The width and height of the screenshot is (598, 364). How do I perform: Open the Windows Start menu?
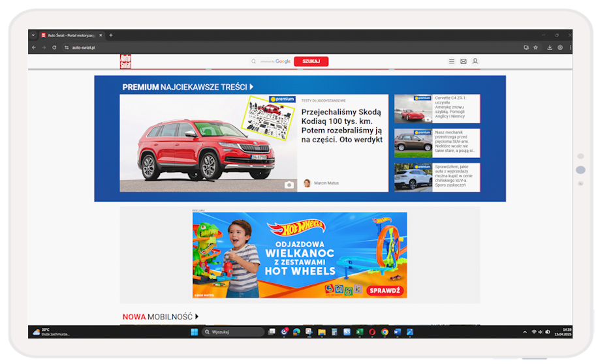tap(194, 332)
